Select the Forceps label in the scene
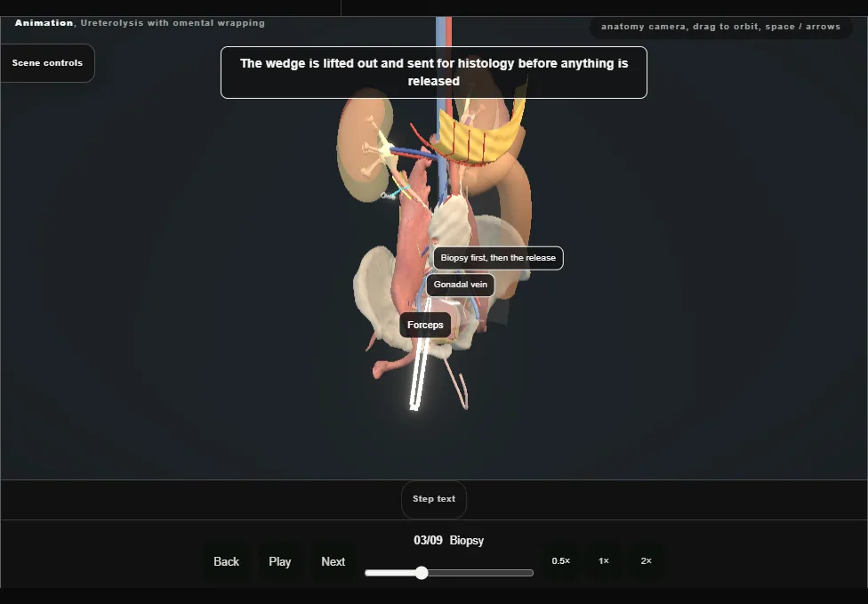This screenshot has height=604, width=868. pyautogui.click(x=425, y=325)
